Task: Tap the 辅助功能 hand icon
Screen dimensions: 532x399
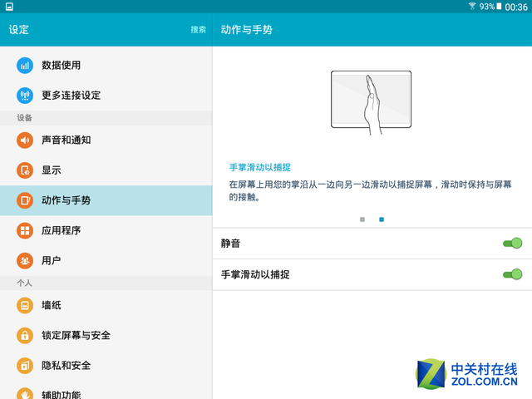Action: click(x=25, y=393)
